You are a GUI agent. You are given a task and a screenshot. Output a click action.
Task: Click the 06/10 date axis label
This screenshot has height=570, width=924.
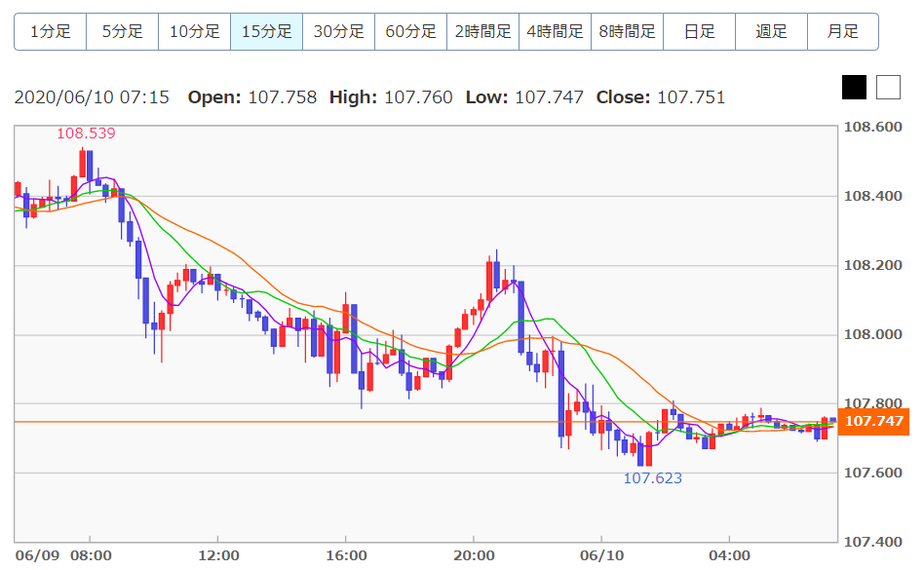(x=601, y=555)
